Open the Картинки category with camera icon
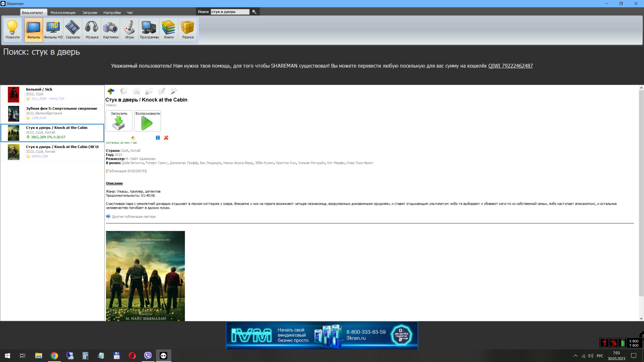Viewport: 644px width, 362px height. tap(111, 30)
